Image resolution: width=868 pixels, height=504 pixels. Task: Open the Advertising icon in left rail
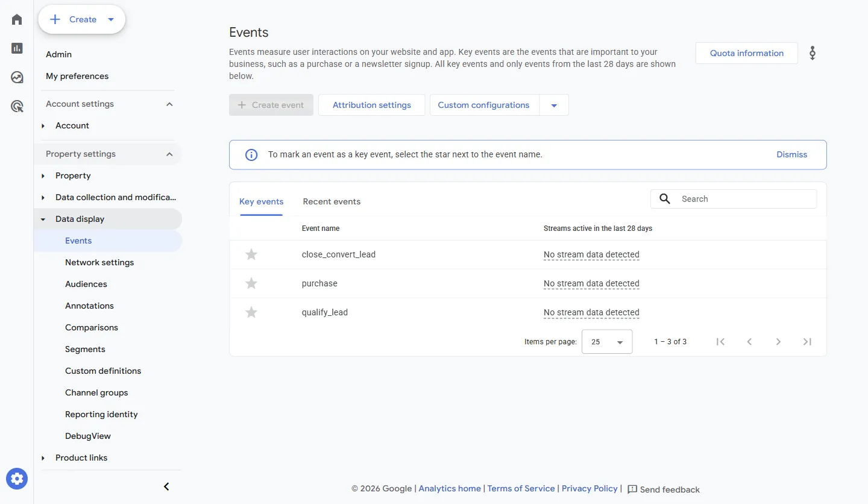[17, 107]
